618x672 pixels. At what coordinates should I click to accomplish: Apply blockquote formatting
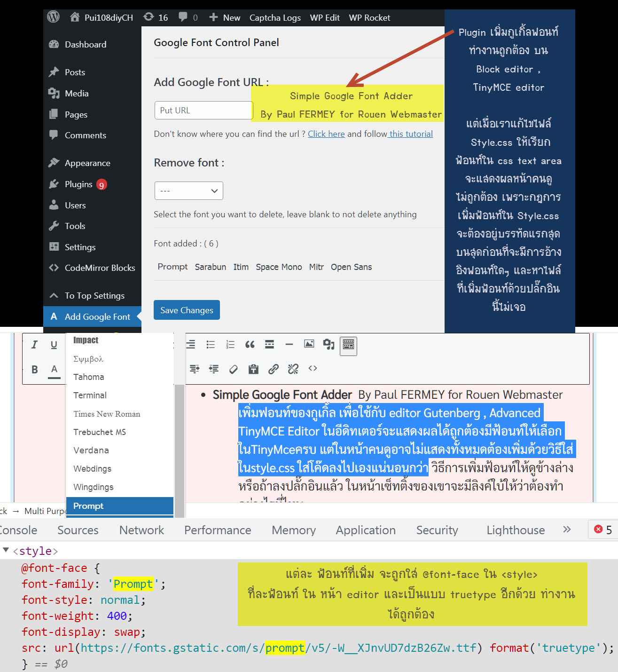click(x=250, y=345)
